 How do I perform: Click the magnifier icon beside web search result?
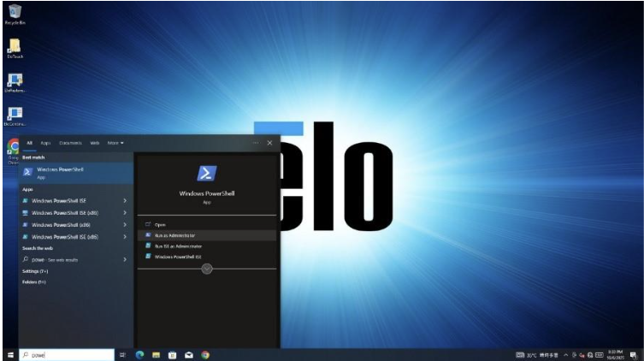click(26, 259)
